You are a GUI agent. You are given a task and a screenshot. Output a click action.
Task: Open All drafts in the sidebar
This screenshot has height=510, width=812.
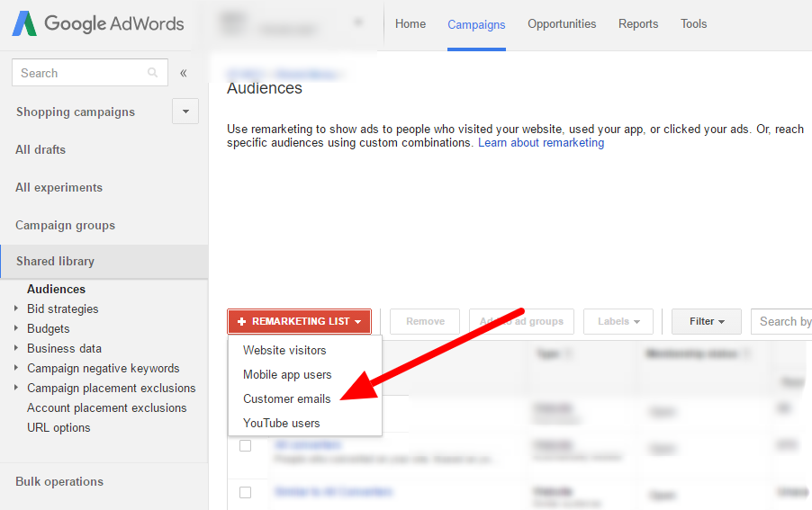coord(41,149)
